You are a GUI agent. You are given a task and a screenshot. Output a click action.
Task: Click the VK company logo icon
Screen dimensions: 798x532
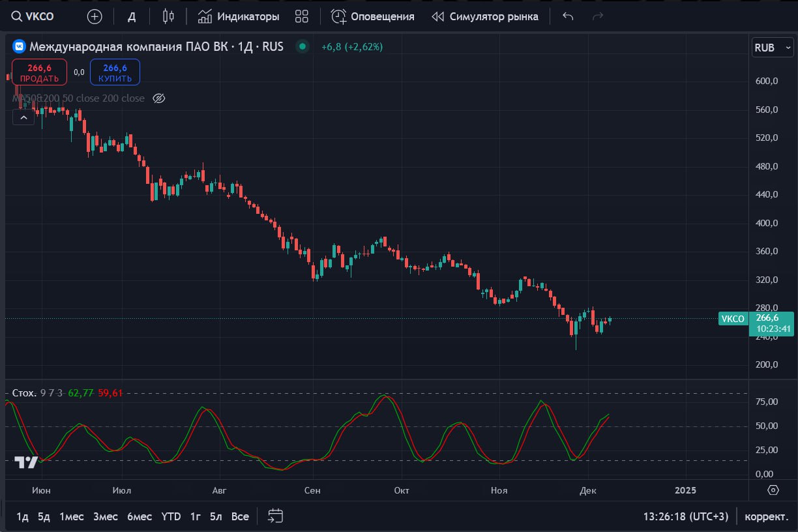click(20, 46)
